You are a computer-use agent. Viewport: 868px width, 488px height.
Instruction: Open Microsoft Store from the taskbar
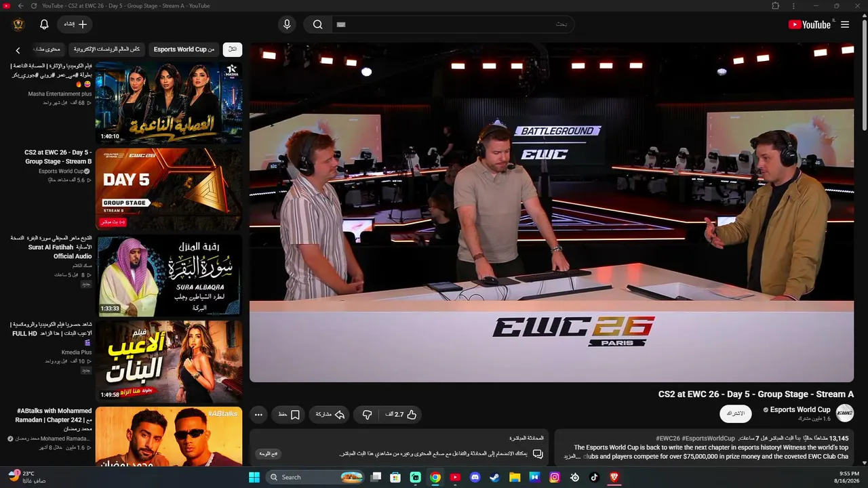(x=395, y=477)
